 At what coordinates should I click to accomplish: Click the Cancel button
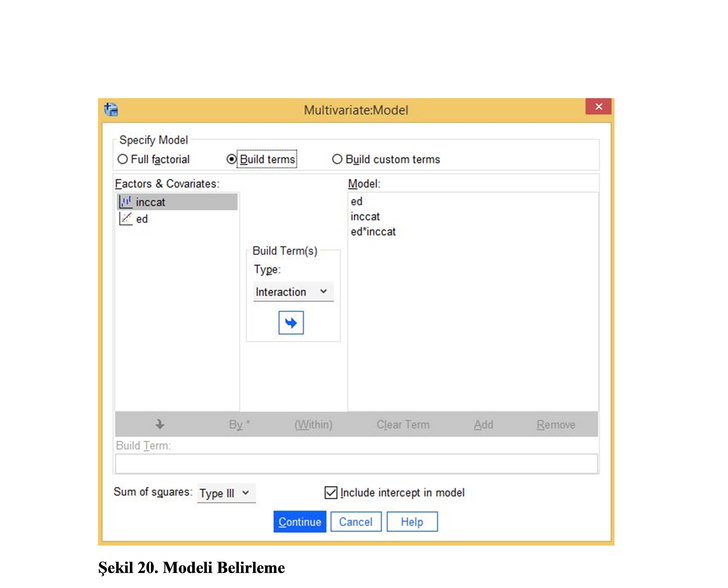click(356, 522)
